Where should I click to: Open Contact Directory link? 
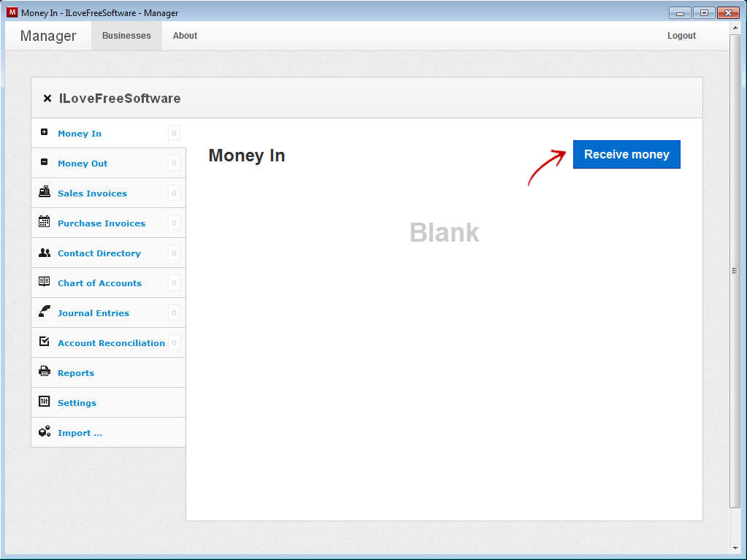pyautogui.click(x=99, y=253)
